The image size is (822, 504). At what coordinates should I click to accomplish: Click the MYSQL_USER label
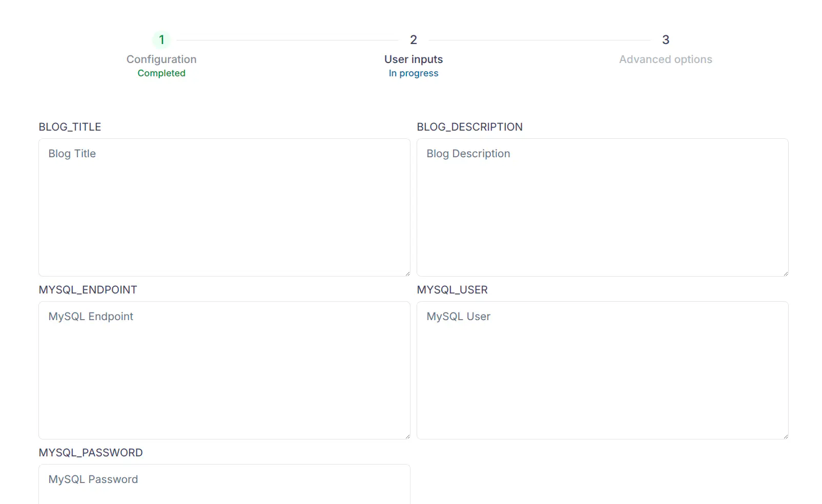coord(453,290)
